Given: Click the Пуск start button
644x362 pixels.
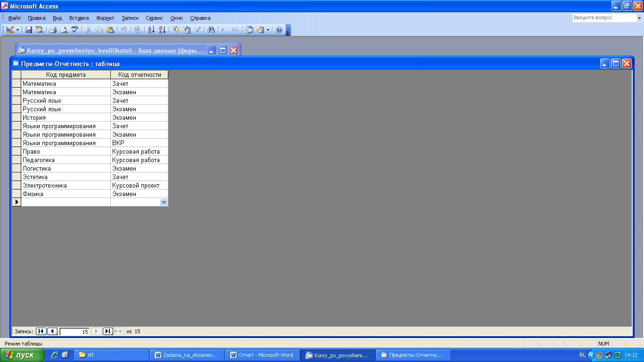Looking at the screenshot, I should [23, 355].
